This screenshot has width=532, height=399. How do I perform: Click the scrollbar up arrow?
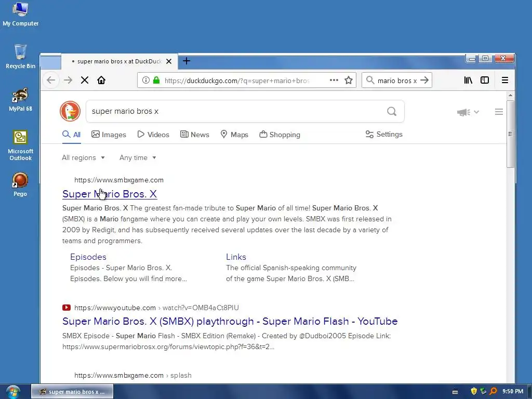510,96
